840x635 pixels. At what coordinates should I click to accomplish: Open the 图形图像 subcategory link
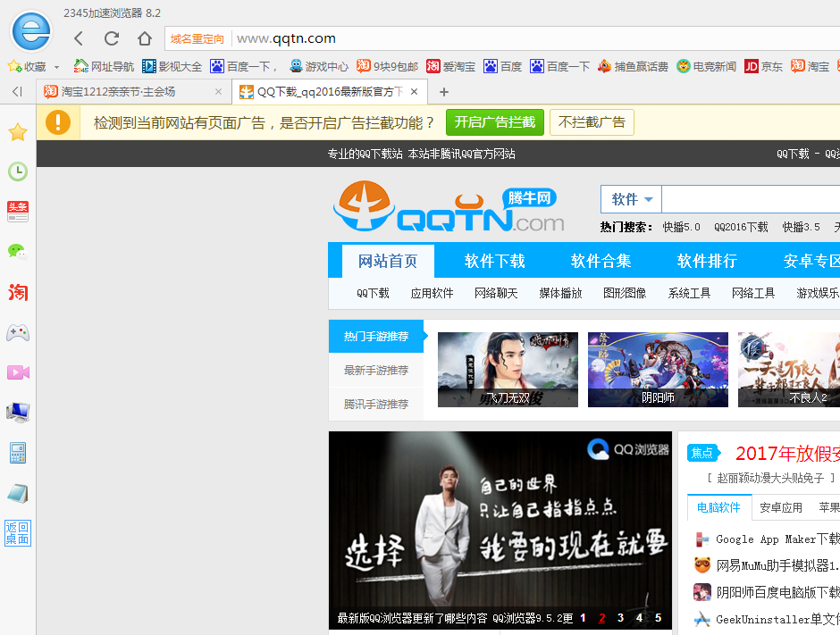tap(625, 294)
